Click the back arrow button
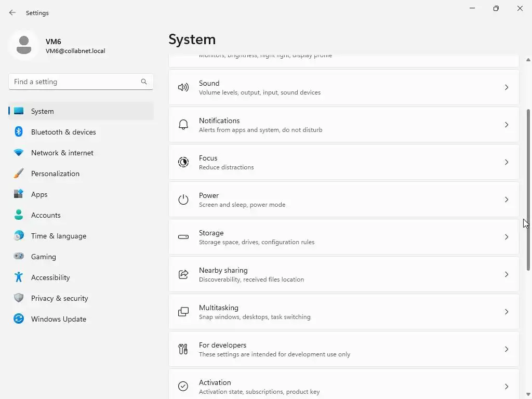Screen dimensions: 532x399 click(x=12, y=12)
